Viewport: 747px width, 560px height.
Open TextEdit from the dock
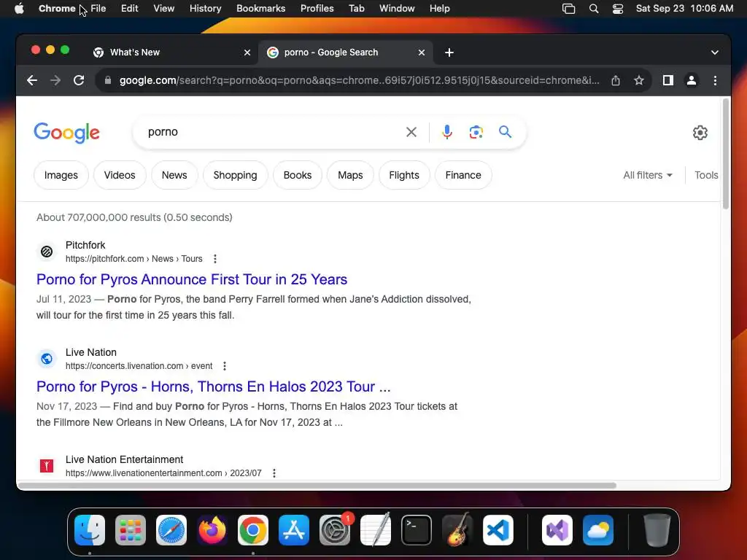376,530
